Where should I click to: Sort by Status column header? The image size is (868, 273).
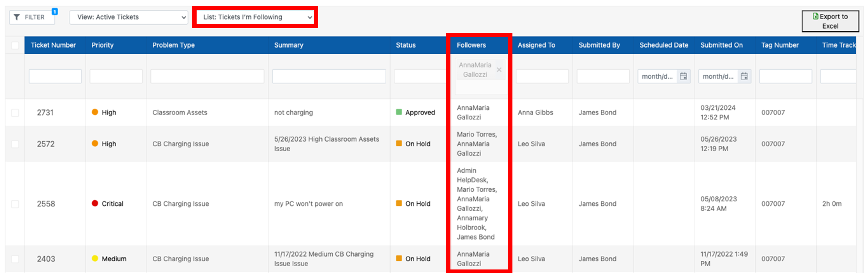406,45
